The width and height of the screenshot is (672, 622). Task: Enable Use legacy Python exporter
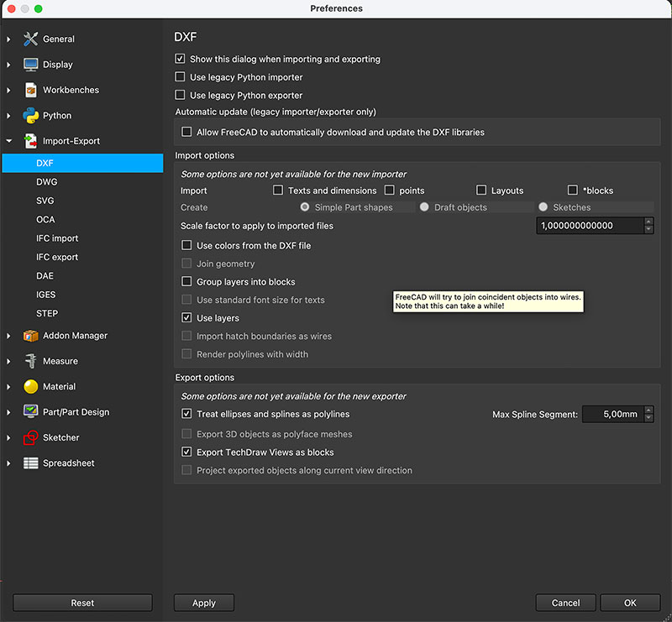click(180, 95)
